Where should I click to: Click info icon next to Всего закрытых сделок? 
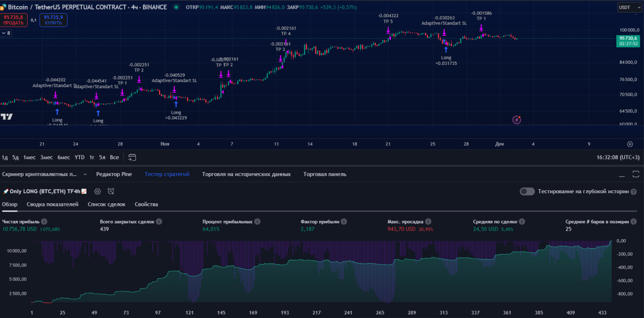click(x=159, y=221)
